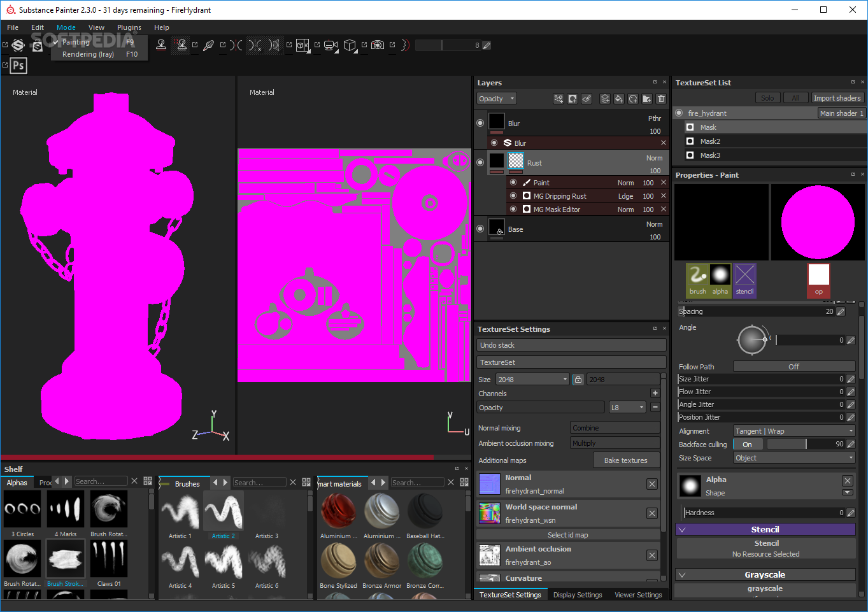
Task: Click the Select id map button
Action: coord(568,535)
